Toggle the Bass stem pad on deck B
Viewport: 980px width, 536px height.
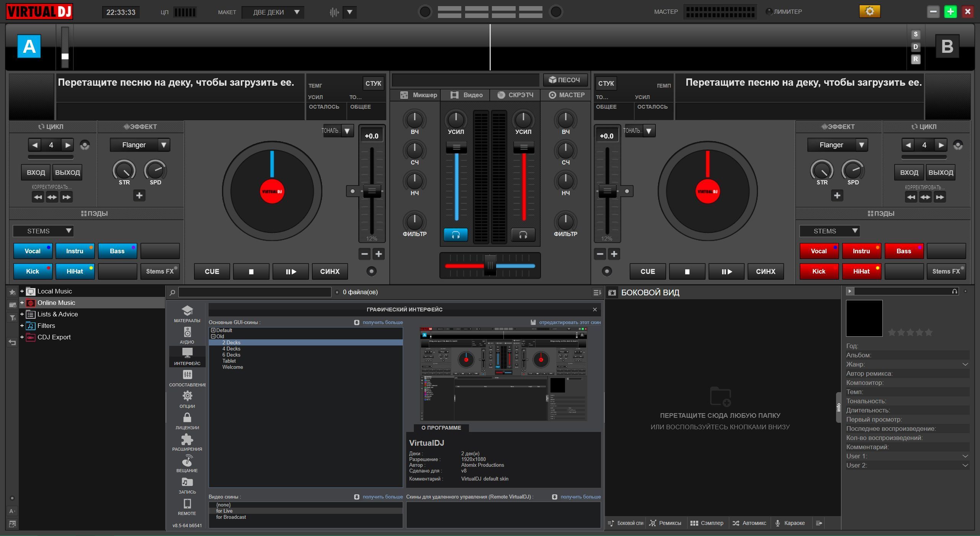tap(904, 251)
